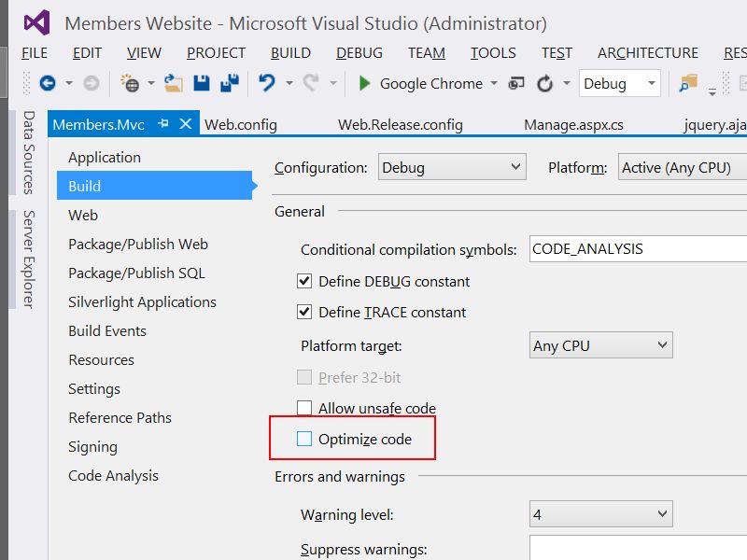This screenshot has height=560, width=747.
Task: Click the Navigate Backward arrow icon
Action: (x=48, y=83)
